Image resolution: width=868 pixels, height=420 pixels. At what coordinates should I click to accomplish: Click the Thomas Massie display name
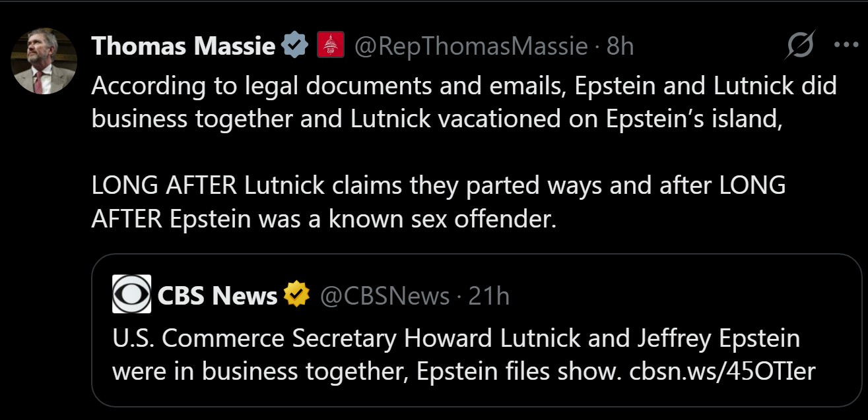pyautogui.click(x=183, y=46)
